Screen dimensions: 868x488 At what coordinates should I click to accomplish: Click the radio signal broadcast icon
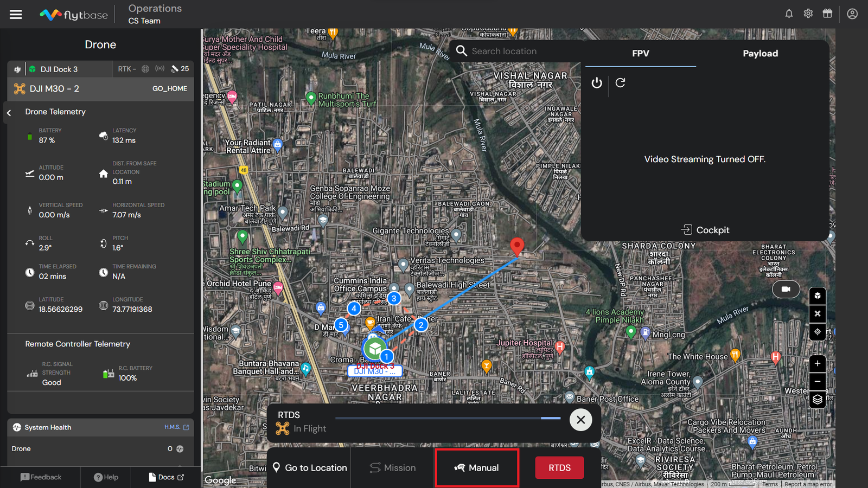pos(159,69)
